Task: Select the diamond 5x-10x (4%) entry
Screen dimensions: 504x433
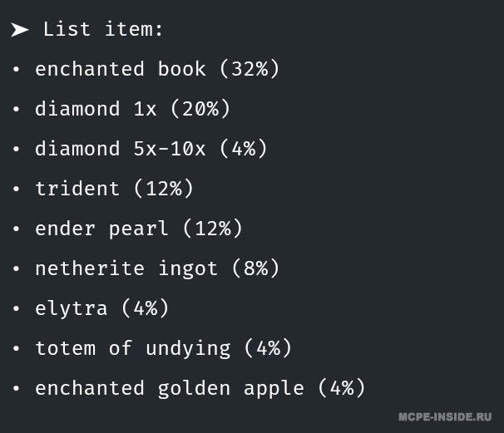Action: tap(151, 149)
